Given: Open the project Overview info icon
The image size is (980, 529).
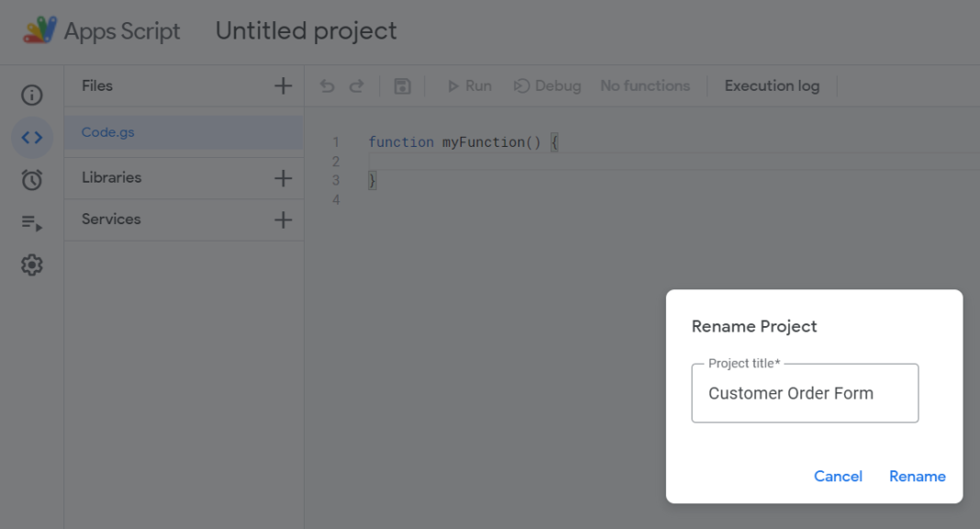Looking at the screenshot, I should click(x=32, y=95).
